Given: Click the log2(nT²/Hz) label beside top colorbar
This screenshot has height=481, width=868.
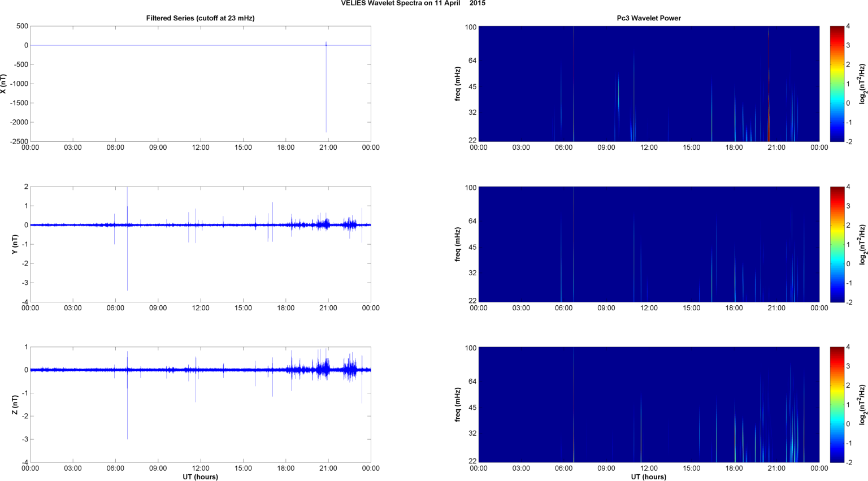Looking at the screenshot, I should click(862, 84).
